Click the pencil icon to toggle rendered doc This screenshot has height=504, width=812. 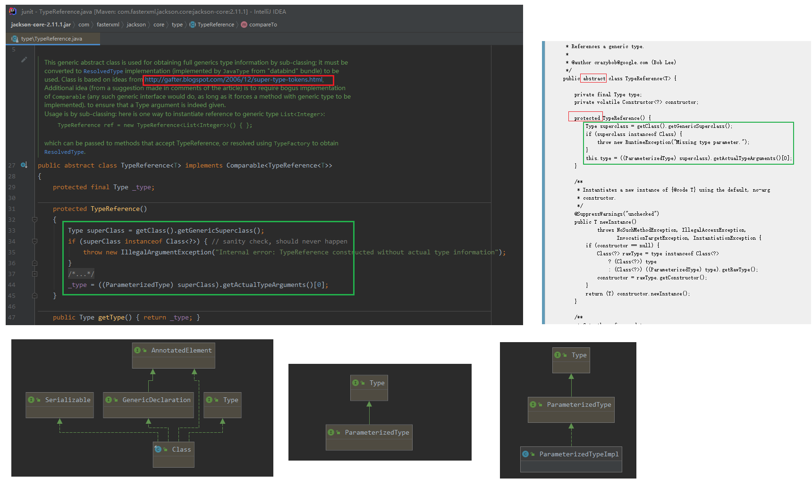24,60
